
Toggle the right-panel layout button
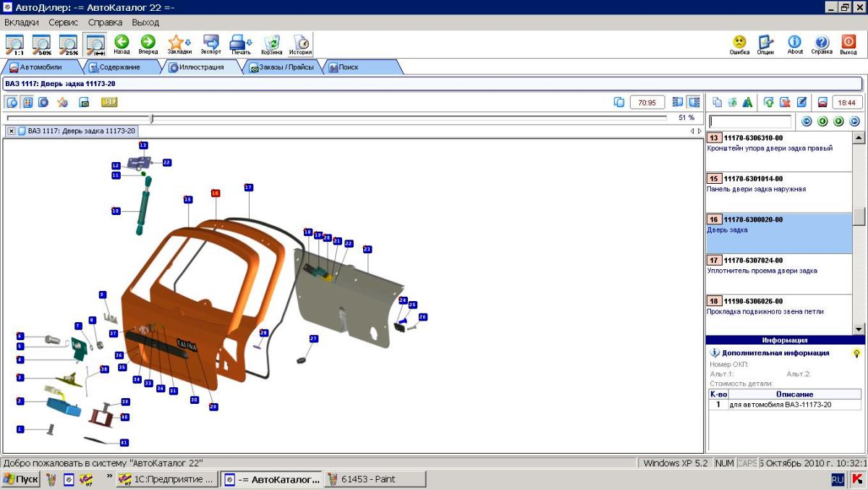[694, 102]
